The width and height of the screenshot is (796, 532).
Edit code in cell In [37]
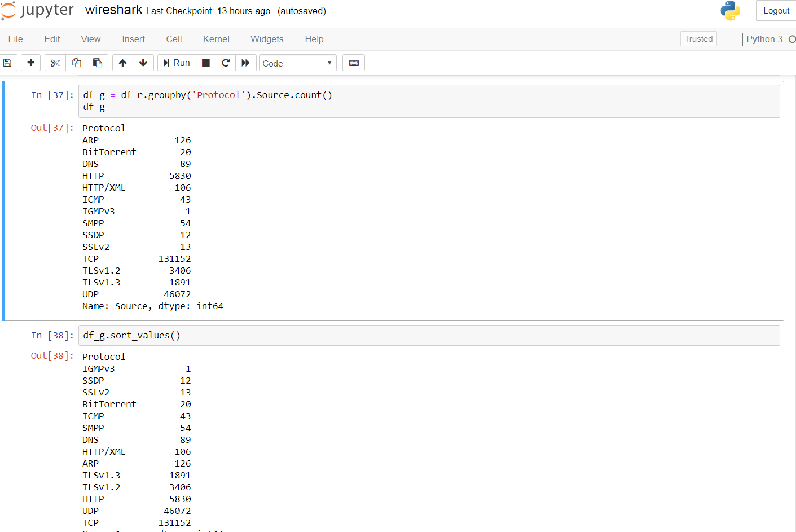click(x=429, y=101)
